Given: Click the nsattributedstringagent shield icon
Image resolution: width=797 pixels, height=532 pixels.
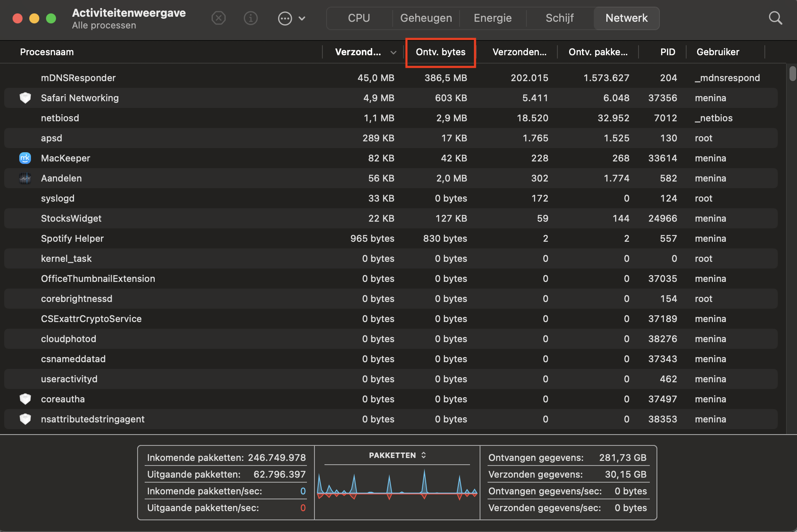Looking at the screenshot, I should coord(25,419).
